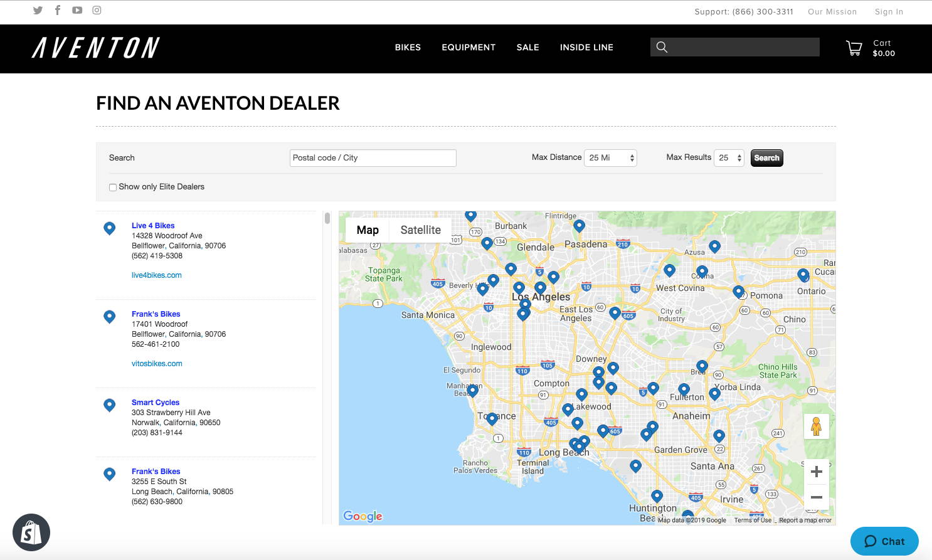The width and height of the screenshot is (932, 560).
Task: Toggle Show only Elite Dealers checkbox
Action: 113,187
